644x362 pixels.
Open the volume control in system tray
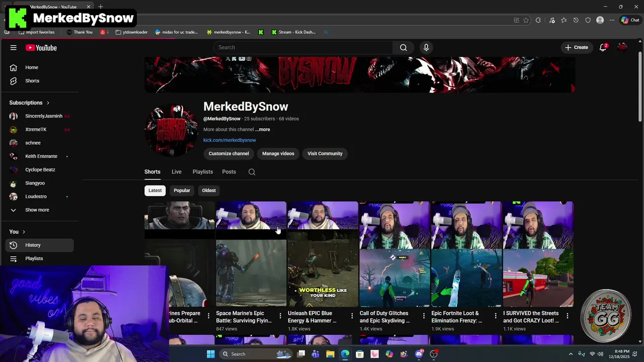pos(600,354)
